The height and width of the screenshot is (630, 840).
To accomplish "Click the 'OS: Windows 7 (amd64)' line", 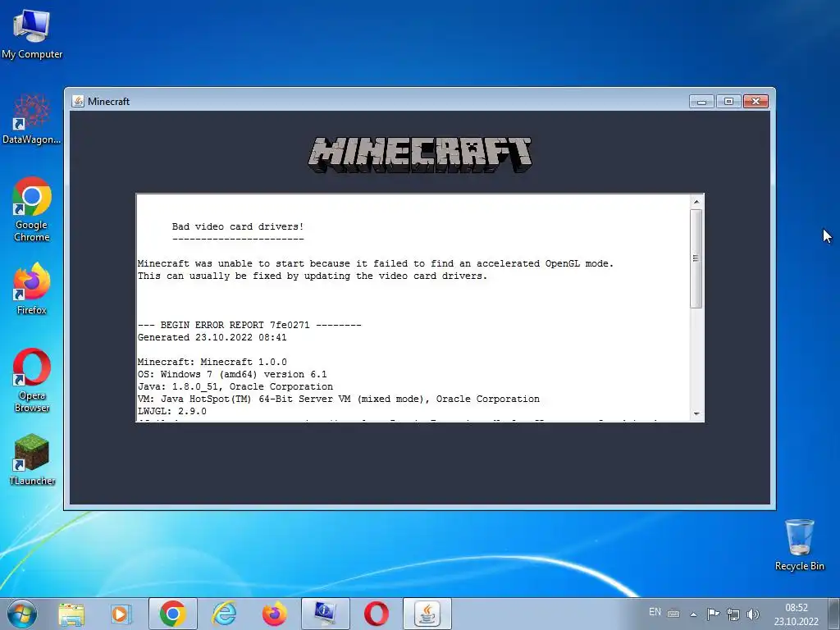I will [232, 374].
